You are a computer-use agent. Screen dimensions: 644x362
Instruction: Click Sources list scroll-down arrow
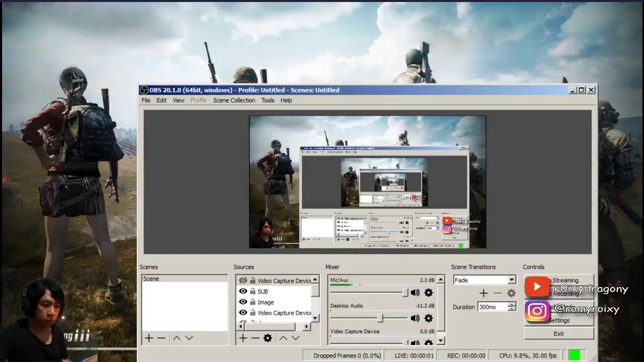315,318
